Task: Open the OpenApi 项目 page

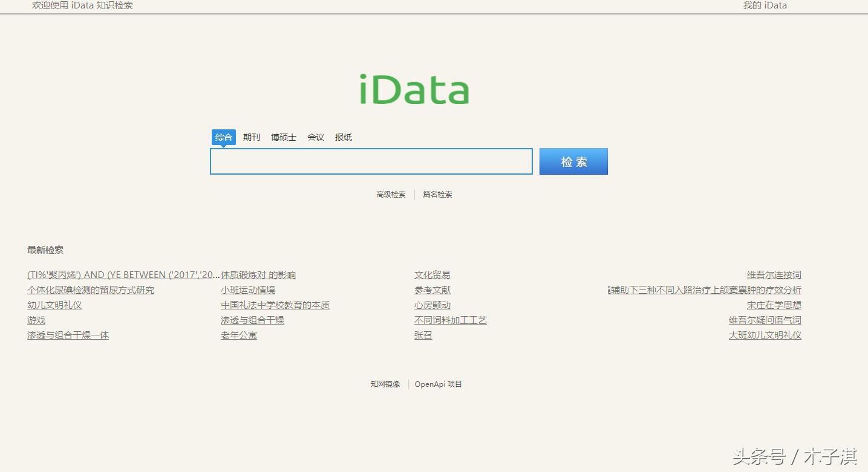Action: pos(438,384)
